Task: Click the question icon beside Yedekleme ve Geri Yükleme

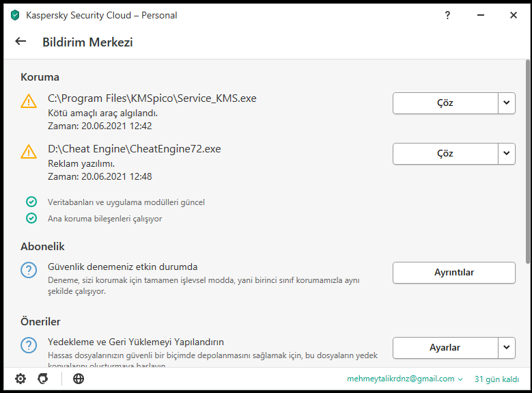Action: [x=29, y=345]
